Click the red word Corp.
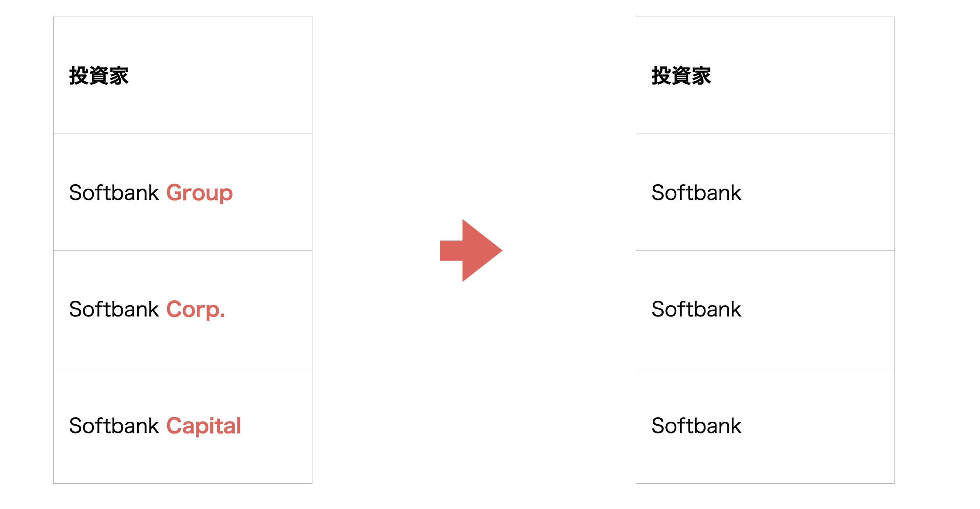The height and width of the screenshot is (509, 980). pos(195,310)
